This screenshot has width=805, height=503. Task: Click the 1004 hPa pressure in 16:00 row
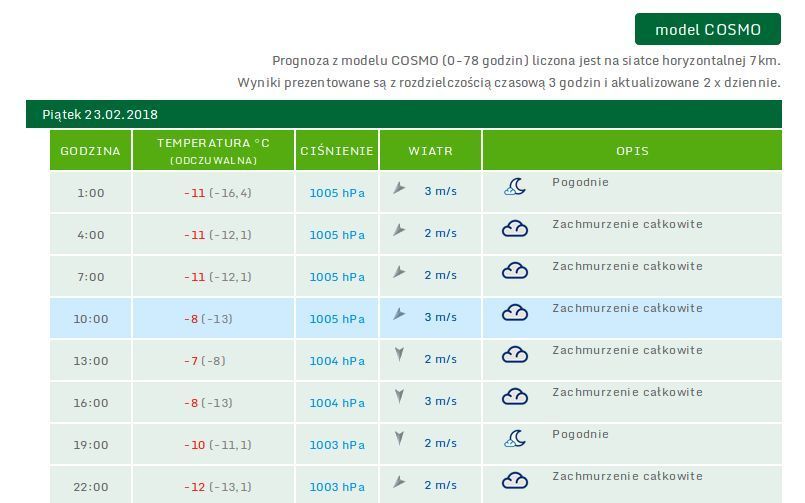[337, 403]
